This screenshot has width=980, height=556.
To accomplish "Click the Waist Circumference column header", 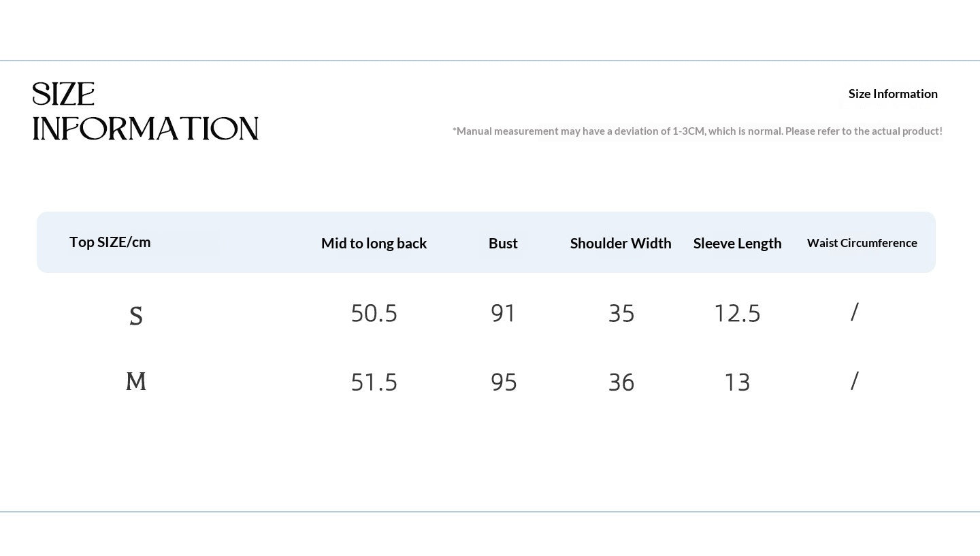I will click(x=862, y=243).
